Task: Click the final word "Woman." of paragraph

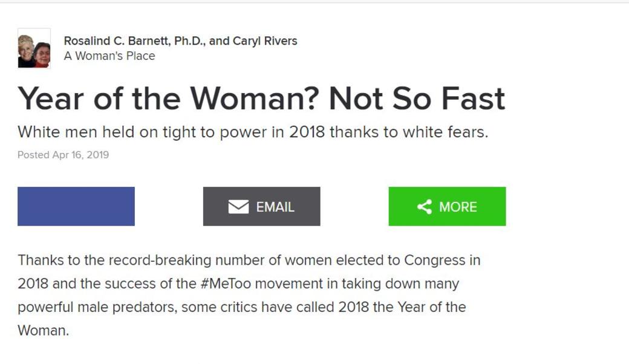Action: [x=43, y=331]
